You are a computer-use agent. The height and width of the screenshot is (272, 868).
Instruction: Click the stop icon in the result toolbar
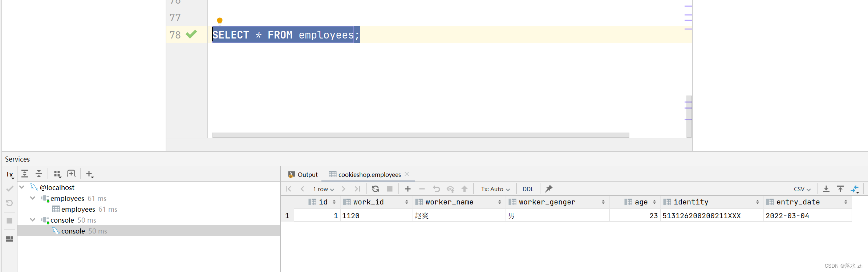tap(390, 189)
